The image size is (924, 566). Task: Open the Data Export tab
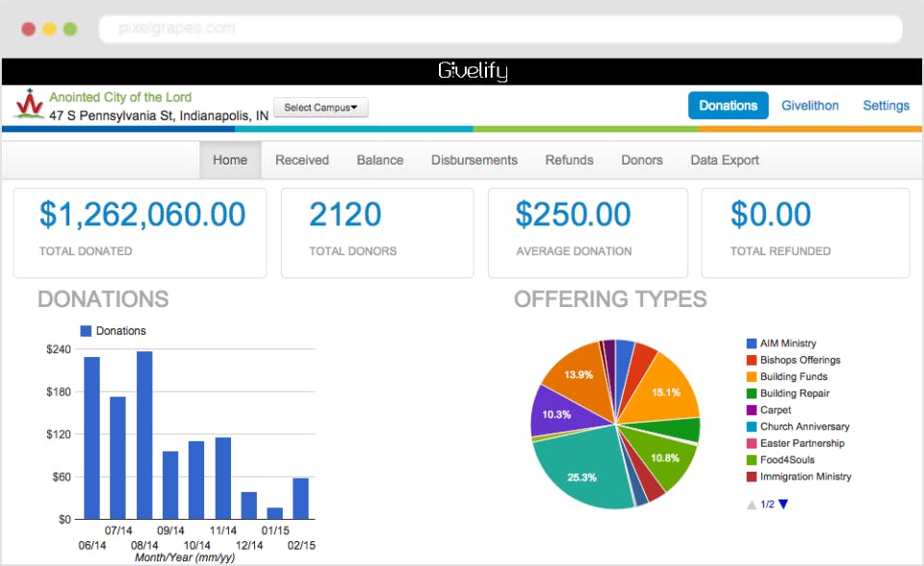pos(724,160)
